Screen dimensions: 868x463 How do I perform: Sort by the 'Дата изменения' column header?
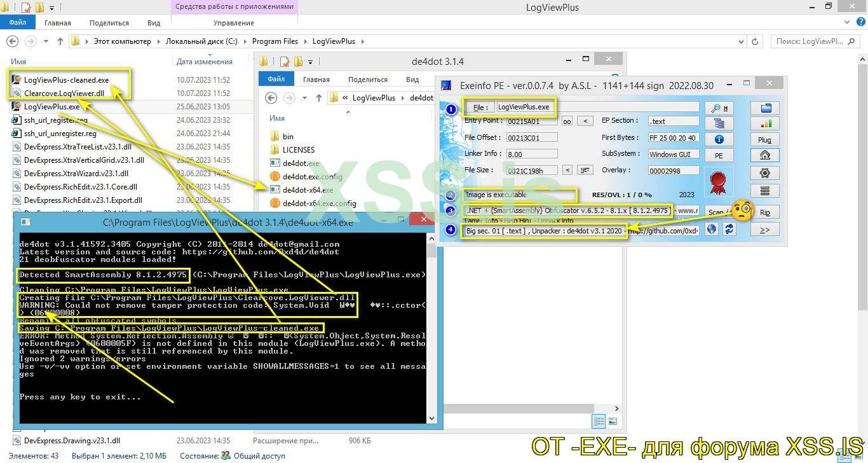(205, 62)
